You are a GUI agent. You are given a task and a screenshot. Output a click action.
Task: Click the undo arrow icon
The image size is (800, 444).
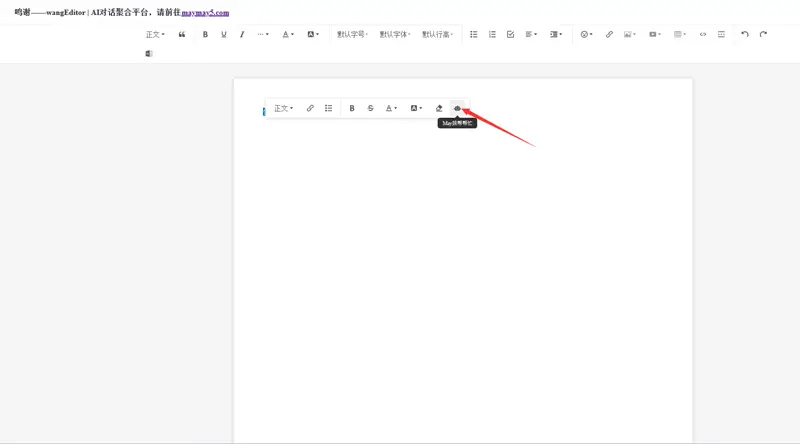(744, 34)
